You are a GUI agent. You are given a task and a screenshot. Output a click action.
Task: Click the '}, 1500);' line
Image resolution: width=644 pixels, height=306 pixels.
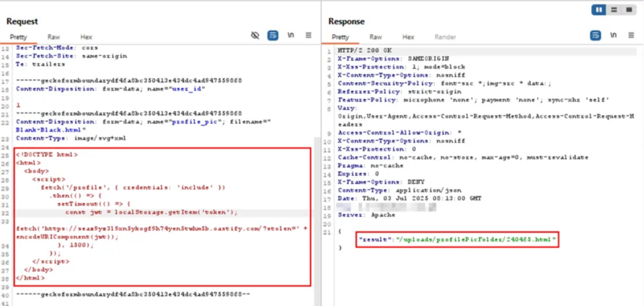click(75, 245)
